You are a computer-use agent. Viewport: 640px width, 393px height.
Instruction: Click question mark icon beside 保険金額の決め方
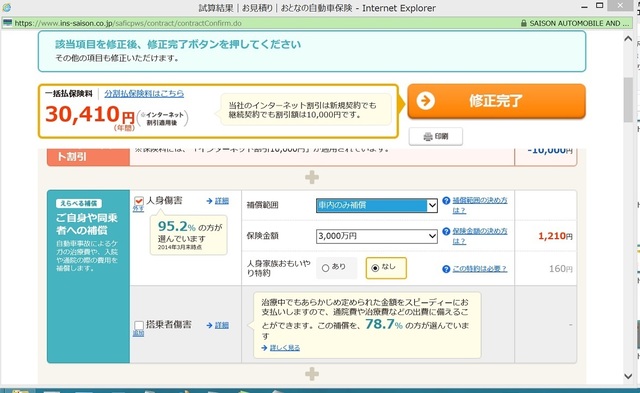click(x=446, y=231)
